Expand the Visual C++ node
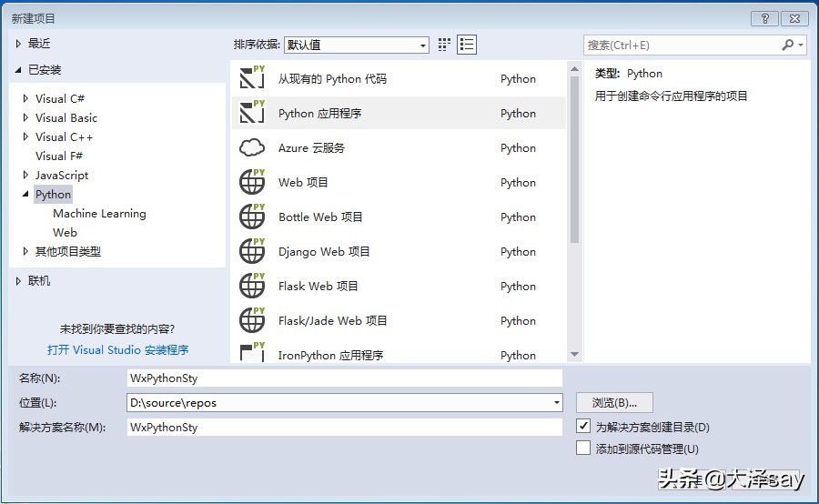 (25, 136)
